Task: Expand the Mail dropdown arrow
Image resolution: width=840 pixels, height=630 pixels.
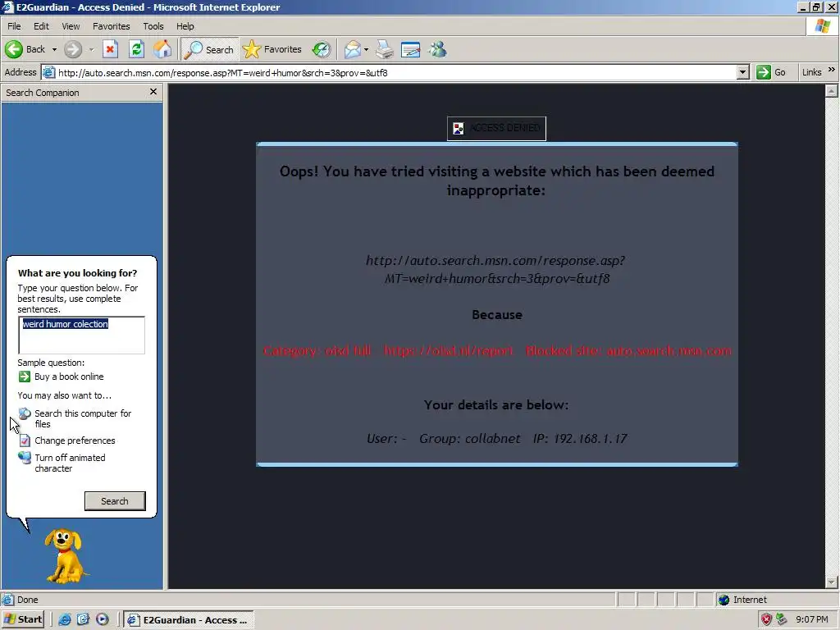Action: pyautogui.click(x=367, y=49)
